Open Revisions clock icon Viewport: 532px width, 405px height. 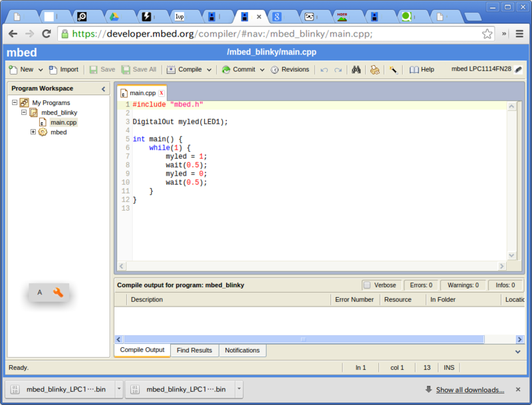click(x=275, y=70)
